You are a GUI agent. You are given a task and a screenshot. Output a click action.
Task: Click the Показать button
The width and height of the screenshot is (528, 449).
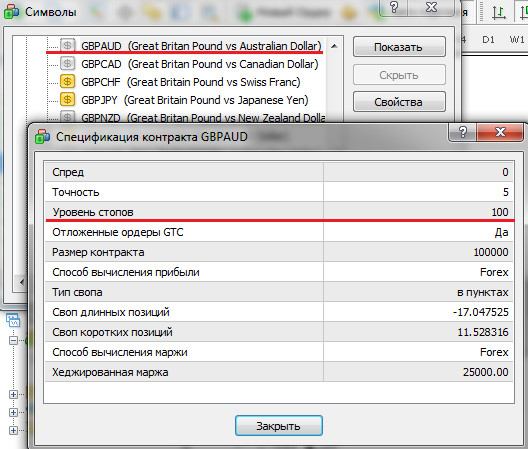399,47
